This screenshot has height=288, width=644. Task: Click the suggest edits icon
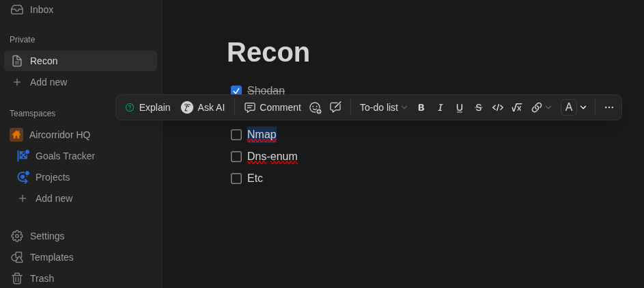pyautogui.click(x=335, y=107)
